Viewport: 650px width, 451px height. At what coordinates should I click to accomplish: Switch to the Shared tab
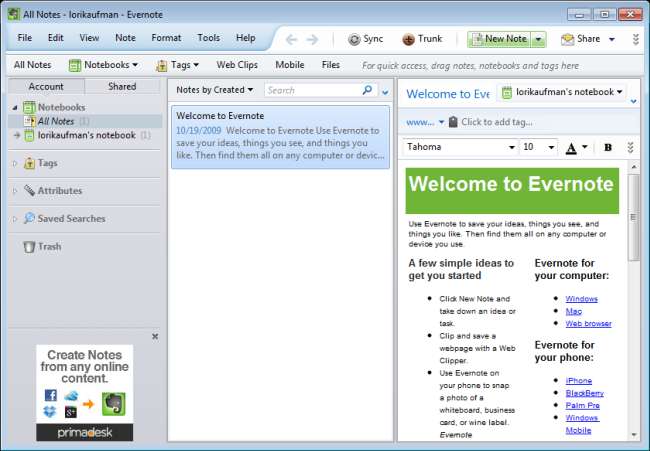click(x=122, y=86)
